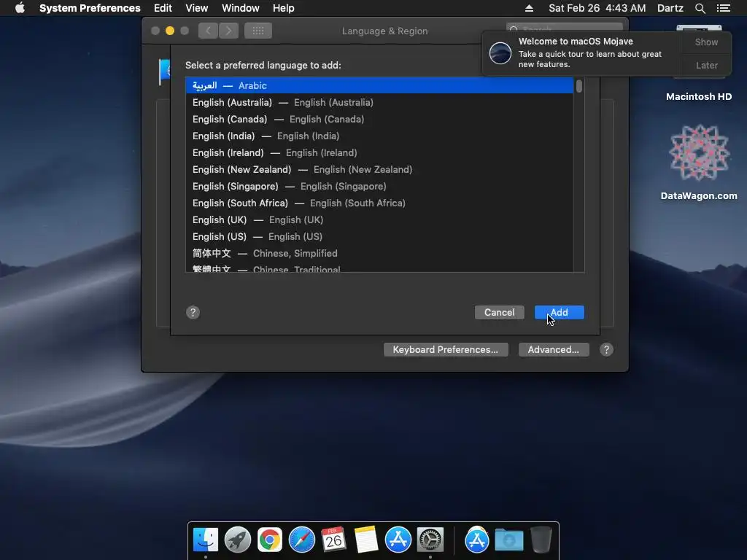Click the Add button

coord(560,312)
